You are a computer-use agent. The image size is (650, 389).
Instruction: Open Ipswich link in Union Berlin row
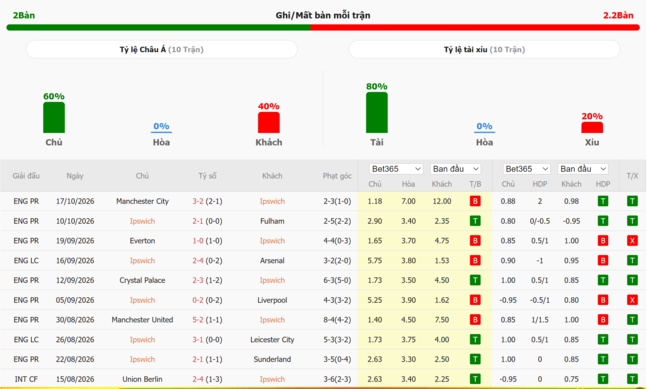tap(272, 379)
